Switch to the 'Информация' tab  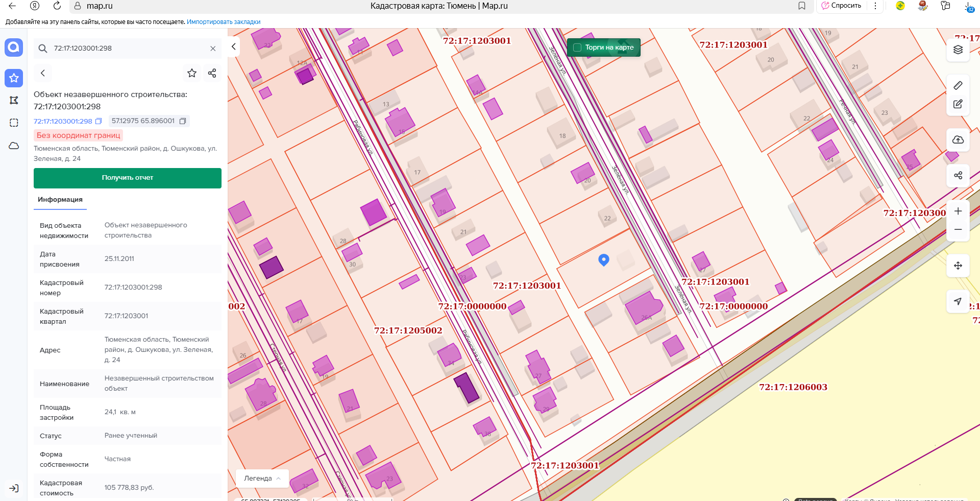click(60, 200)
